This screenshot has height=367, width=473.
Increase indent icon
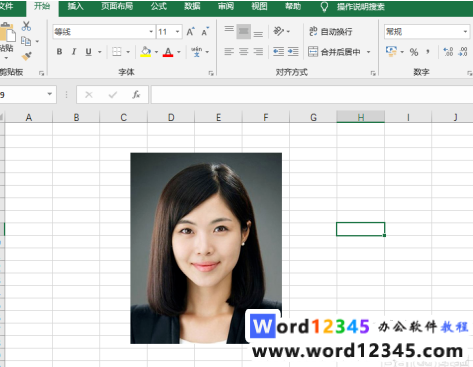293,52
